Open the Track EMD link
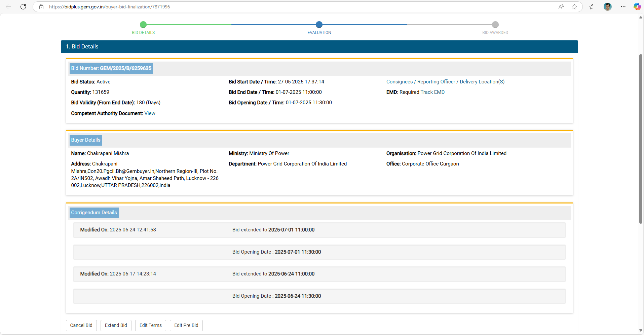 (432, 92)
